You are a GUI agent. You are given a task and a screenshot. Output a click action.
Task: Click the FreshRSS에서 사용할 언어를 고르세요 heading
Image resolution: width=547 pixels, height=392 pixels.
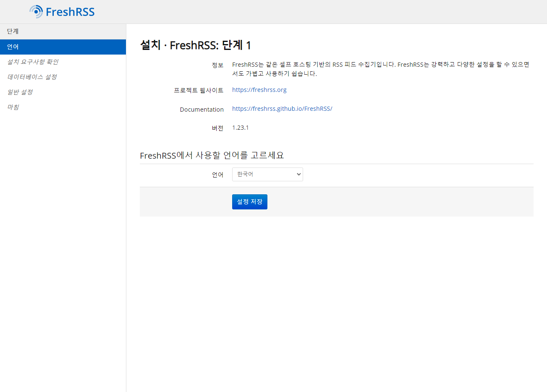[212, 155]
